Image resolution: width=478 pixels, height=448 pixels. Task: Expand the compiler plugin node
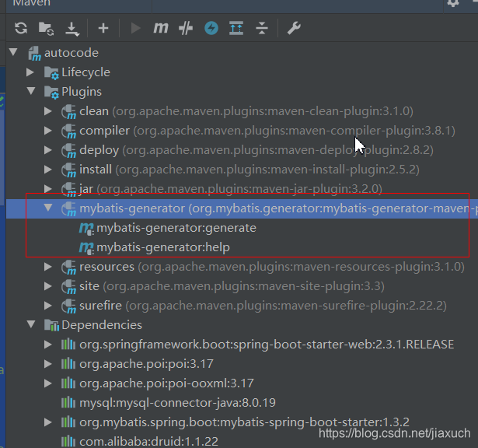pos(48,131)
